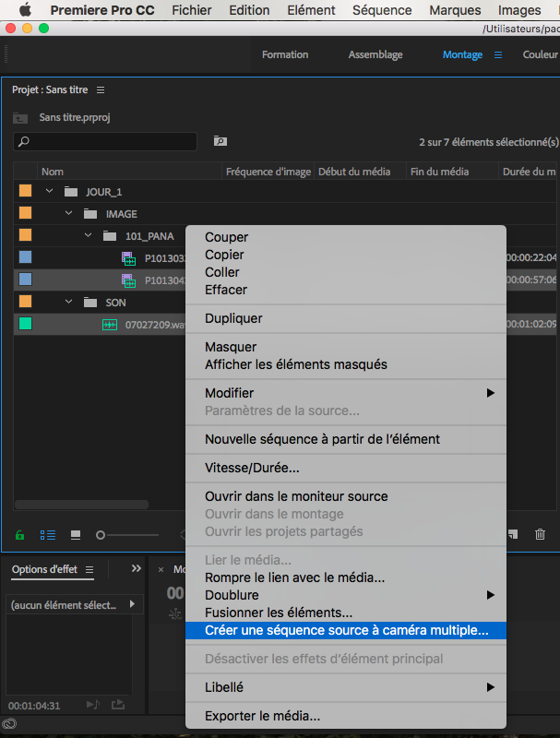Click green label swatch of 07027209.wav row

[26, 324]
